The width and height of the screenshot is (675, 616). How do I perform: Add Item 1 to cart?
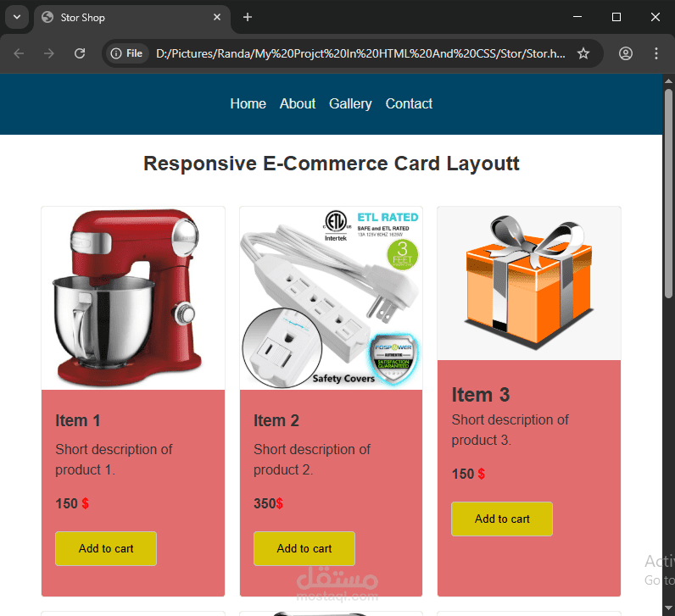(106, 548)
